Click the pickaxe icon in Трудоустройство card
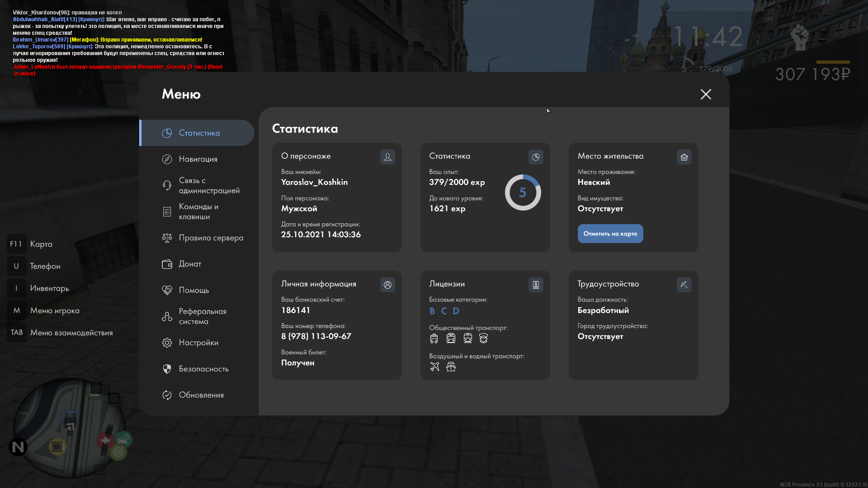The width and height of the screenshot is (868, 488). click(684, 285)
